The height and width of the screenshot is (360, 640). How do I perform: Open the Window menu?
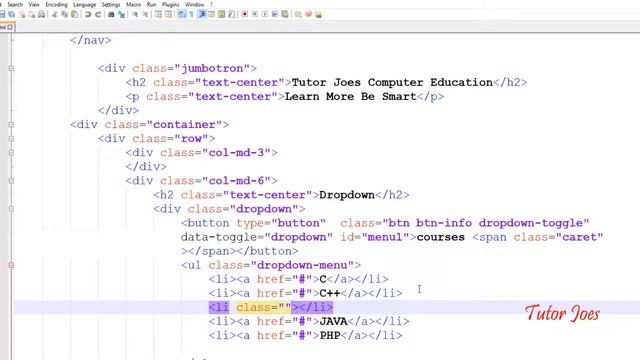pos(195,4)
